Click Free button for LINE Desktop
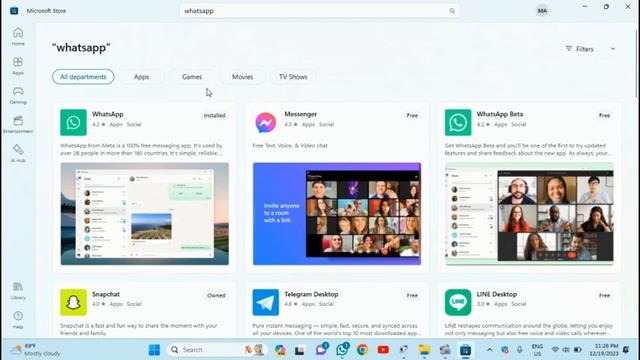Viewport: 640px width, 360px height. [x=604, y=296]
